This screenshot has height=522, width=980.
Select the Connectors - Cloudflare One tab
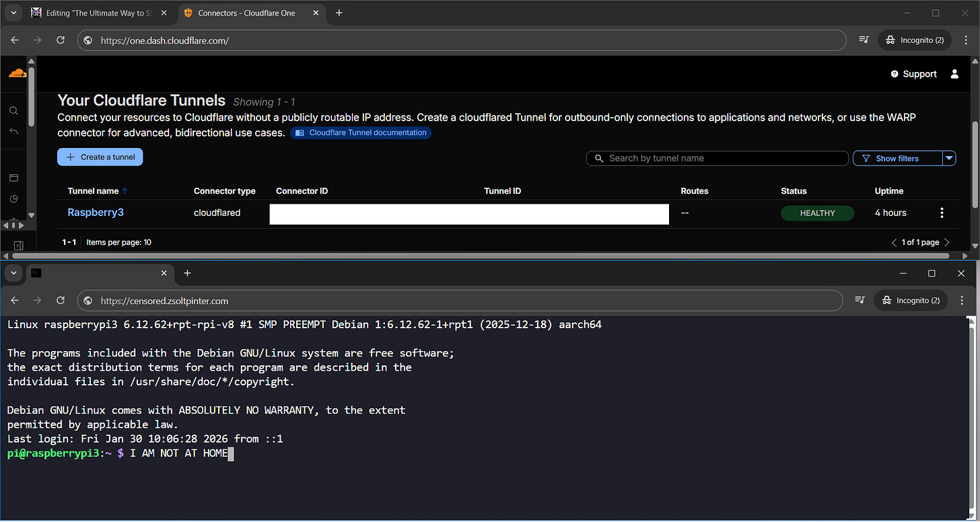click(x=253, y=13)
